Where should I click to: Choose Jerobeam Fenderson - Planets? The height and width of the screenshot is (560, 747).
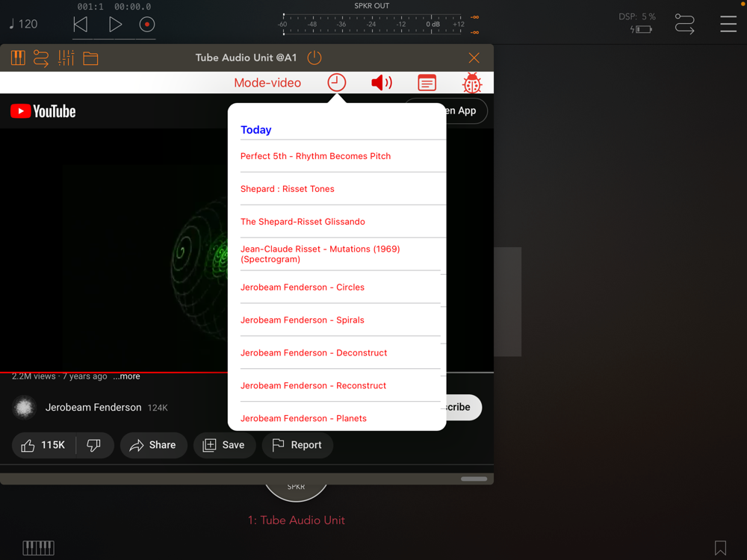pos(340,418)
